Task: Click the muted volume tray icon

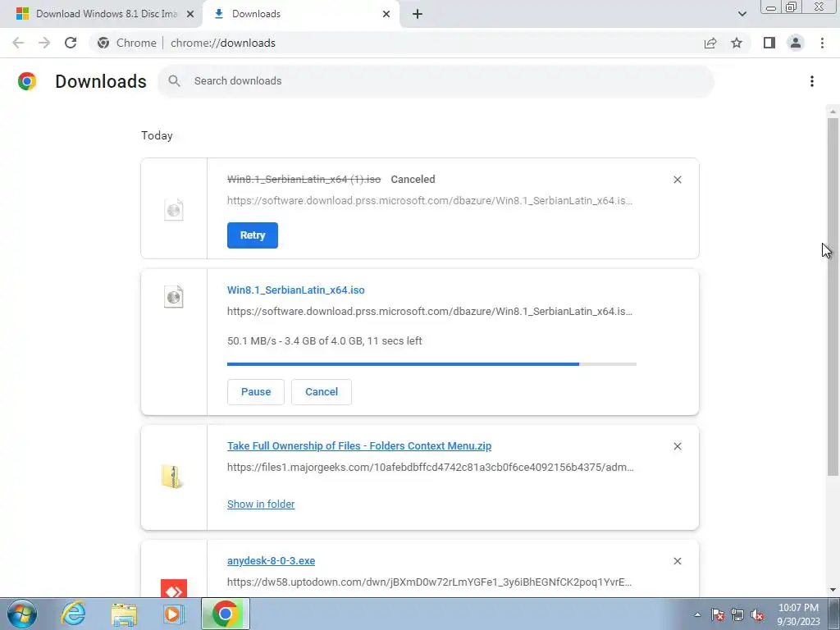Action: pyautogui.click(x=757, y=614)
